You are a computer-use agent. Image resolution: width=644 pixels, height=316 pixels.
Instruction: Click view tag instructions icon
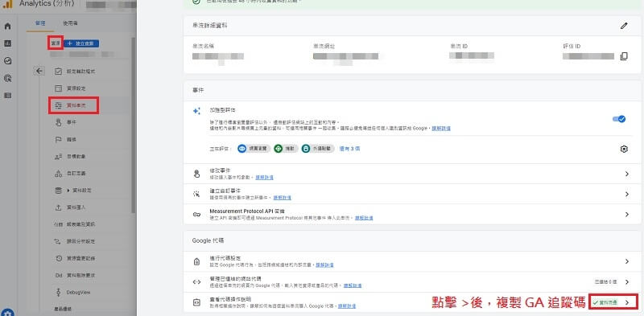coord(196,302)
